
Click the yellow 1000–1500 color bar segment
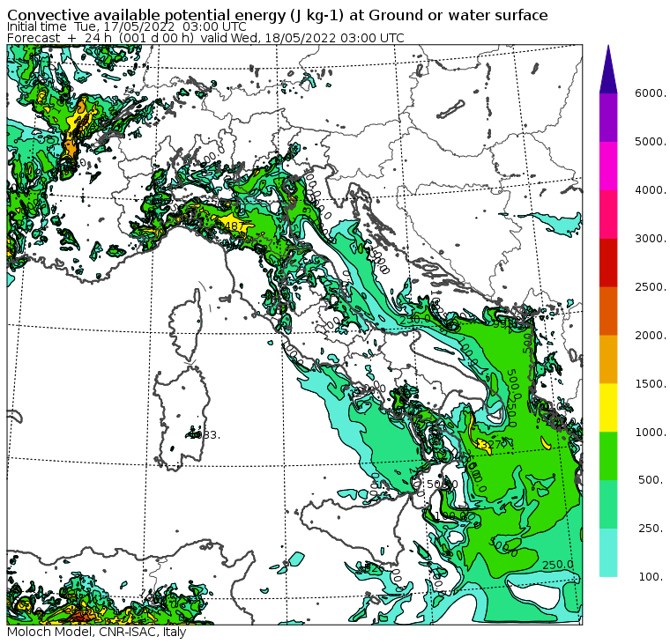pos(608,408)
